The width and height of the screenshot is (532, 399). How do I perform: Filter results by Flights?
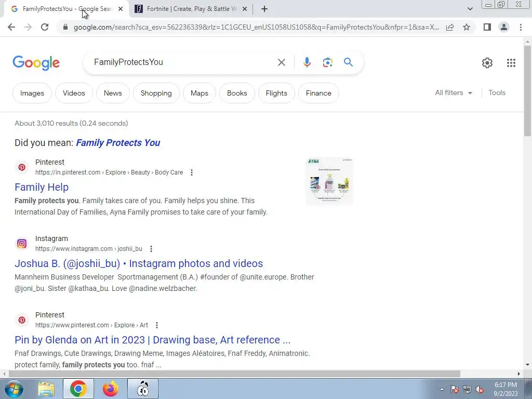[276, 93]
